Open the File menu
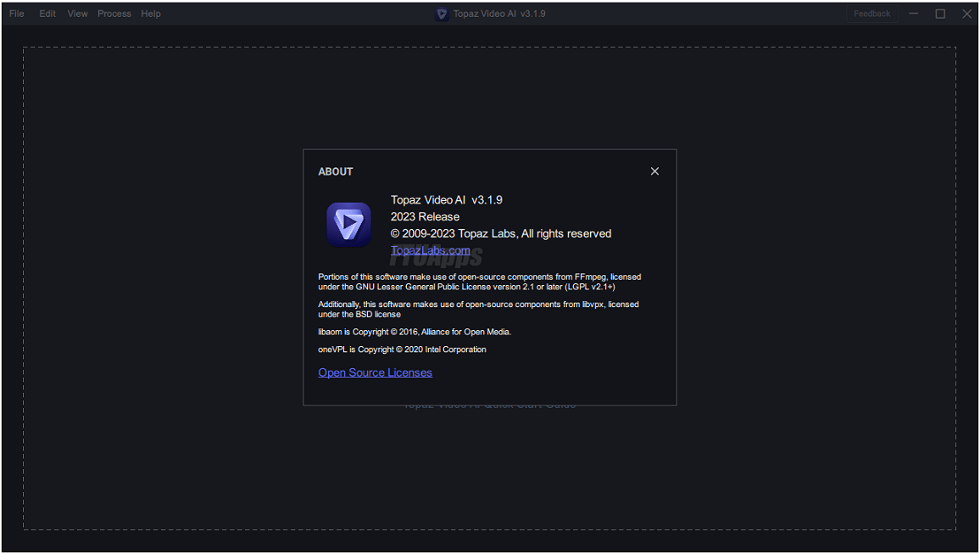Viewport: 980px width, 554px height. (x=17, y=14)
